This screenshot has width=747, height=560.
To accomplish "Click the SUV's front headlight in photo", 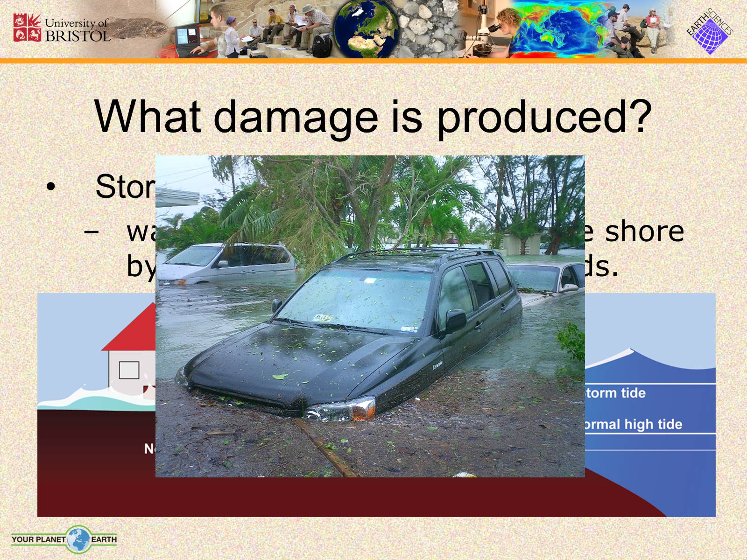I will pos(345,409).
